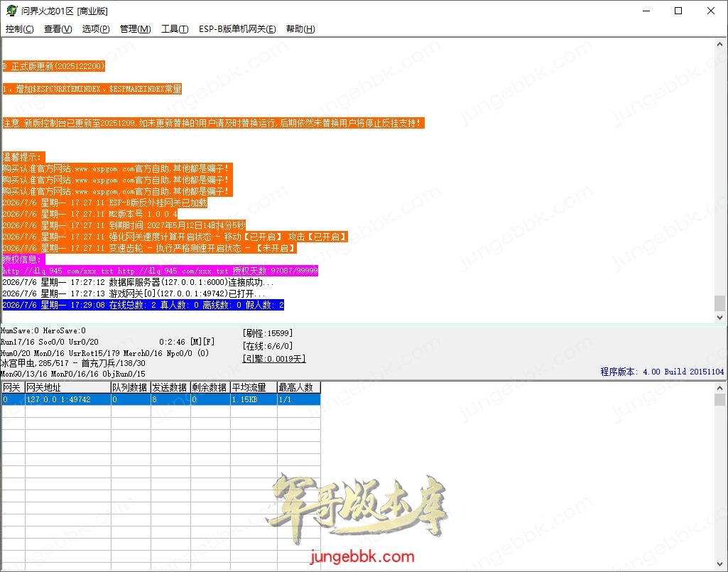
Task: Click the log panel scroll-up arrow
Action: pyautogui.click(x=719, y=44)
